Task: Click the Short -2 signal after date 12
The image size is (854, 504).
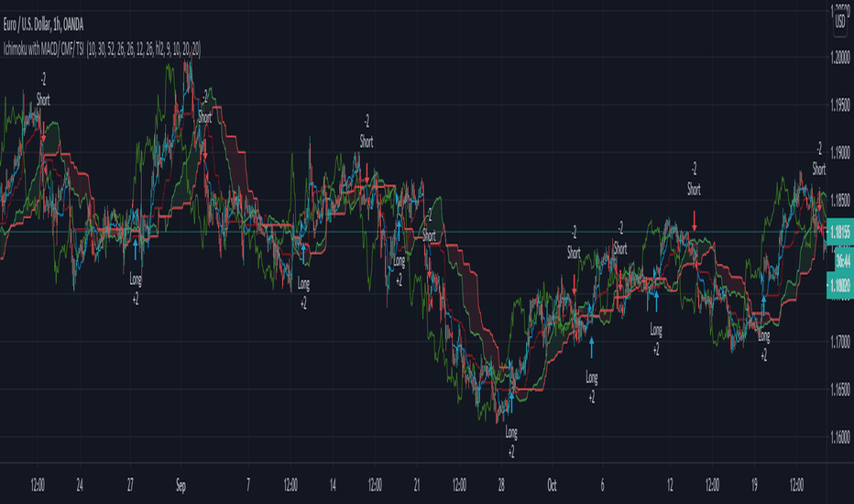Action: pyautogui.click(x=694, y=180)
